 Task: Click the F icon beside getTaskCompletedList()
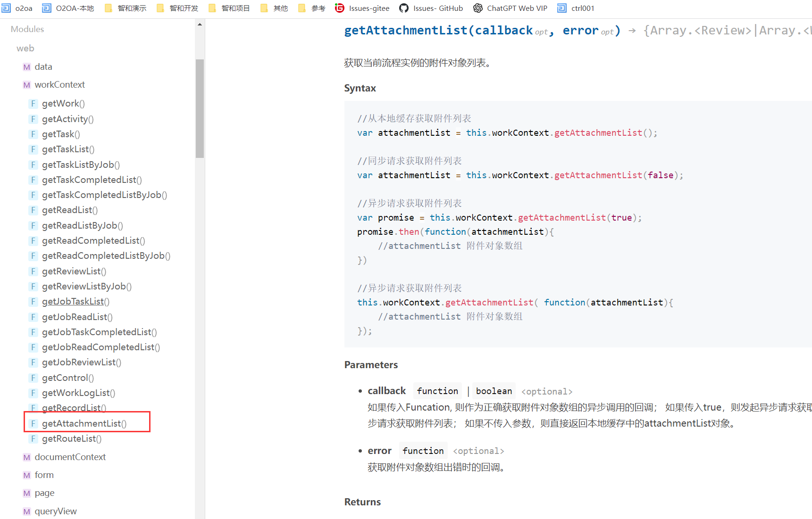(x=33, y=180)
